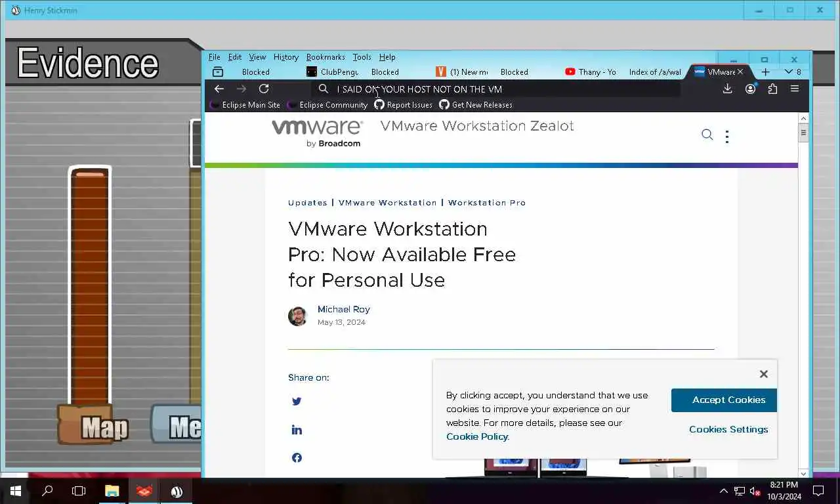This screenshot has width=840, height=504.
Task: Switch to the Index of /a/wal tab
Action: (655, 72)
